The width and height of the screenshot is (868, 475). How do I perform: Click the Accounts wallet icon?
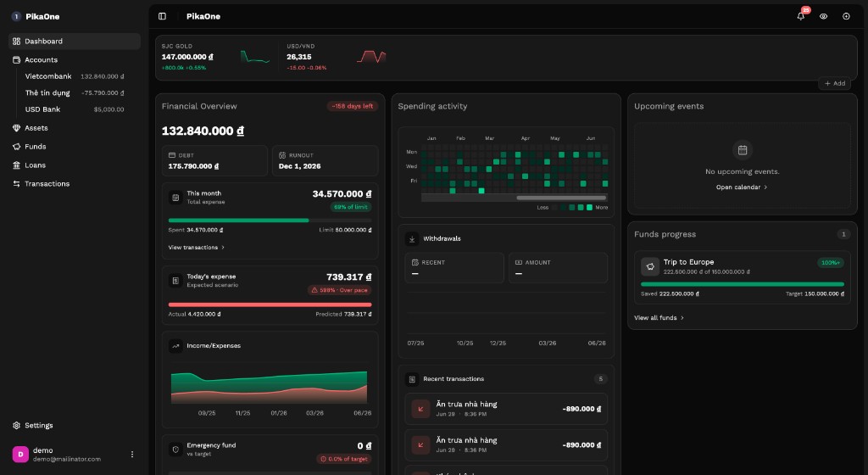pyautogui.click(x=17, y=59)
